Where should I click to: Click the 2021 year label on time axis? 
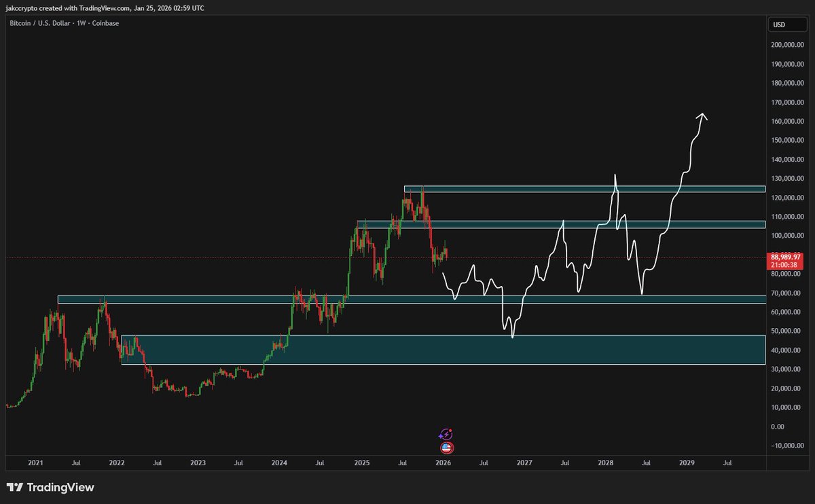click(35, 463)
